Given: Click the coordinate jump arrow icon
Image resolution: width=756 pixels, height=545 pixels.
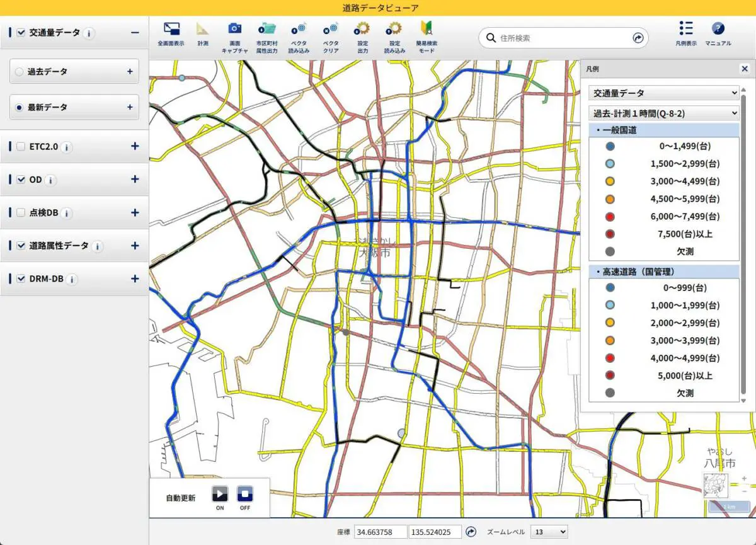Looking at the screenshot, I should [x=471, y=532].
